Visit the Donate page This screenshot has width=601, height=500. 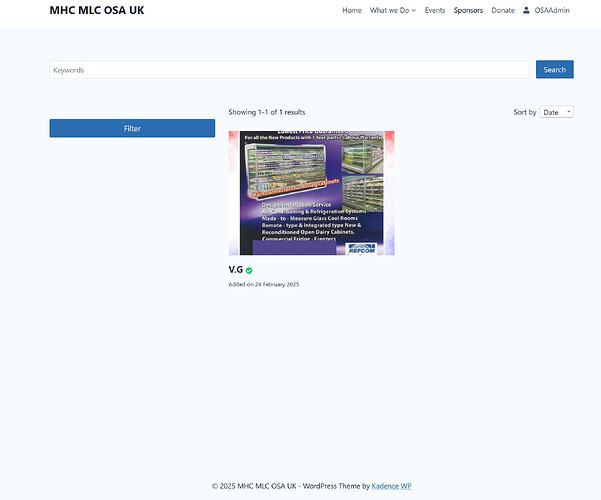tap(503, 10)
